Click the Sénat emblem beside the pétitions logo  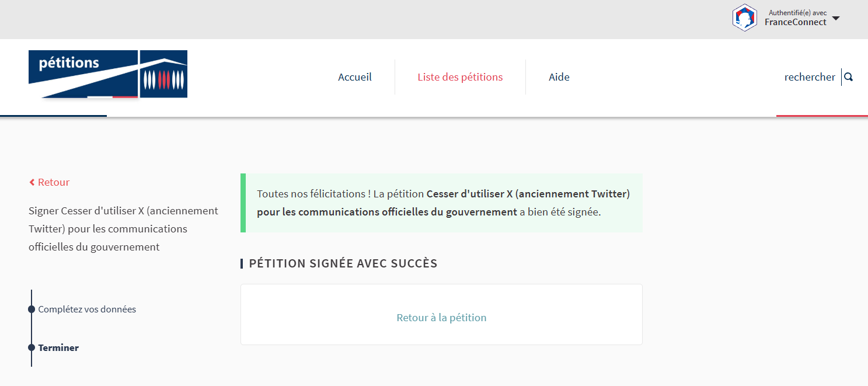click(x=164, y=74)
